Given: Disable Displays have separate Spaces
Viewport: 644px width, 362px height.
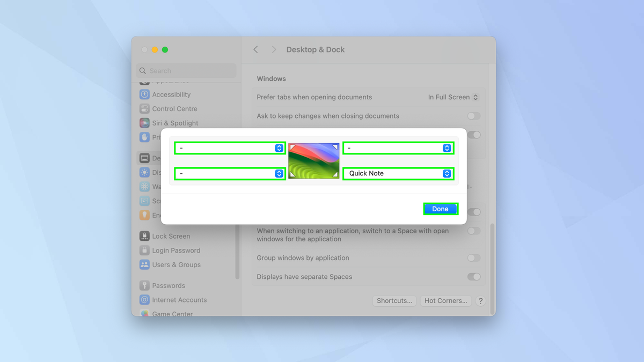Looking at the screenshot, I should [473, 277].
